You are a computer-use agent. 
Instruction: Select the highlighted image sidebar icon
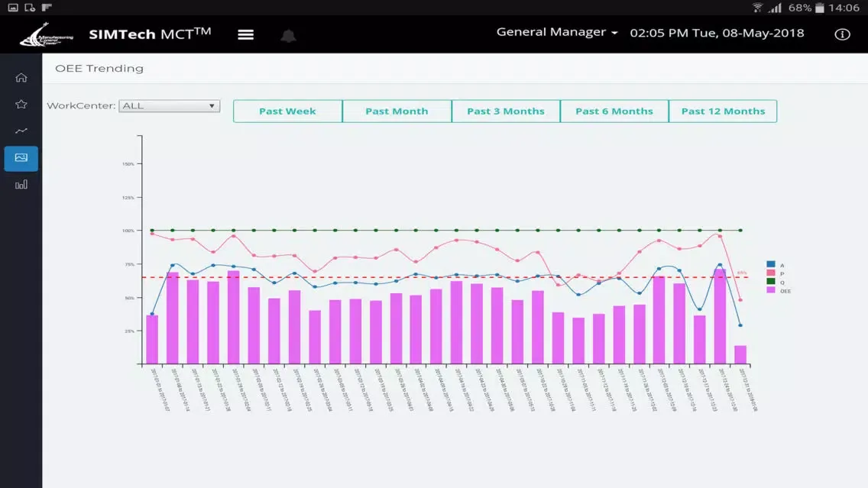(21, 158)
